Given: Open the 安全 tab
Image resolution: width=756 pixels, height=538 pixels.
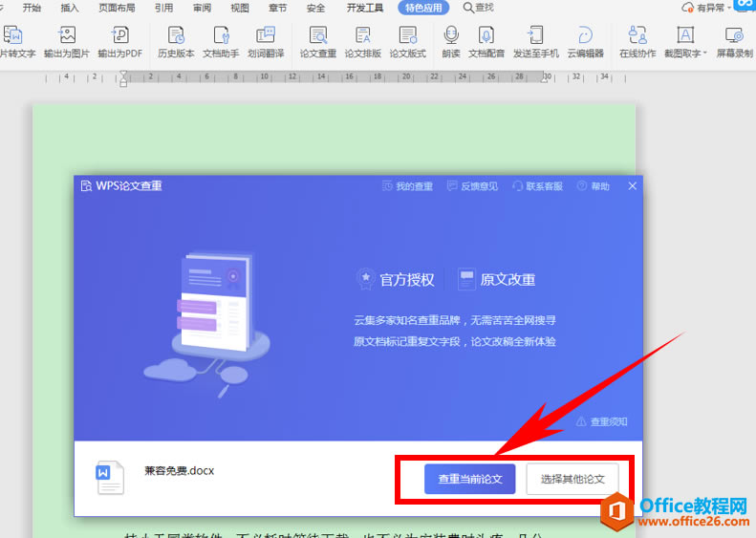Looking at the screenshot, I should tap(315, 8).
